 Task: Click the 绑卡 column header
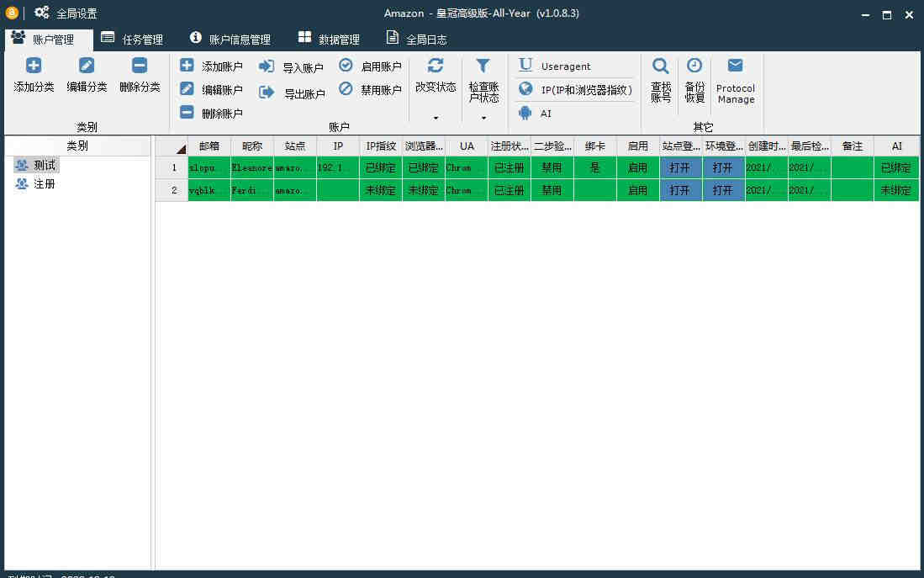click(595, 146)
